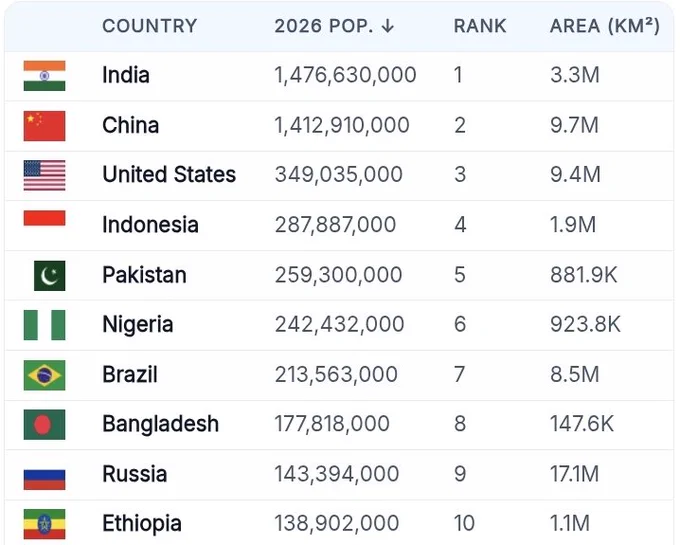The width and height of the screenshot is (680, 545).
Task: Sort by Area (km²) column header
Action: pyautogui.click(x=605, y=26)
